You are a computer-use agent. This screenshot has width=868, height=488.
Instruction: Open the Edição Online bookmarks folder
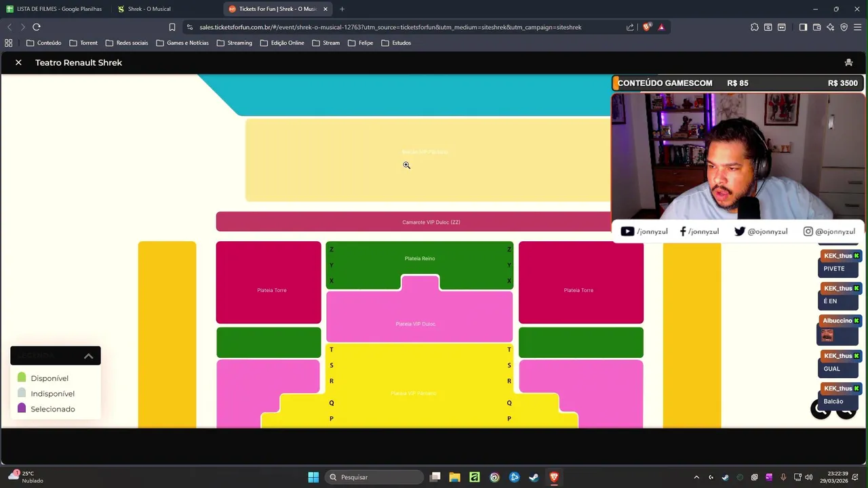[x=282, y=43]
